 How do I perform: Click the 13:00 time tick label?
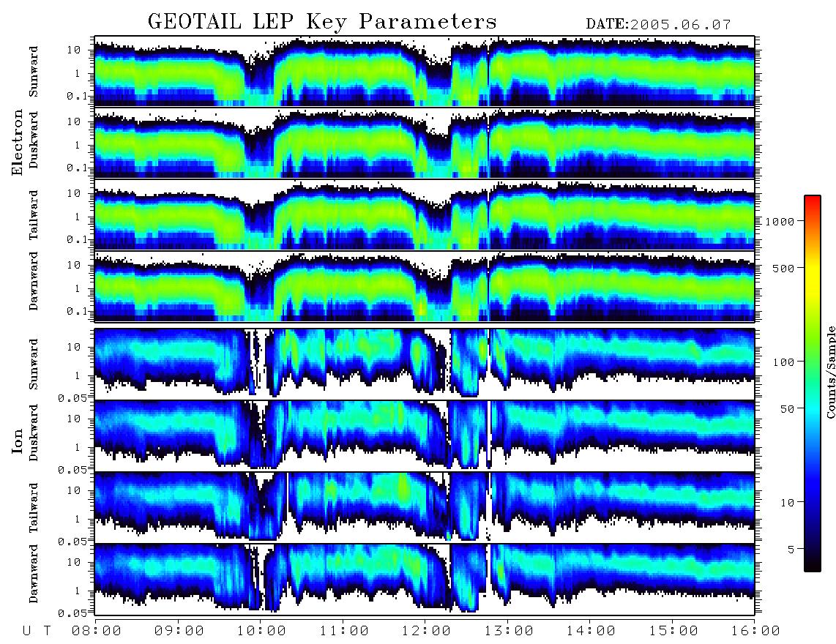tap(509, 631)
